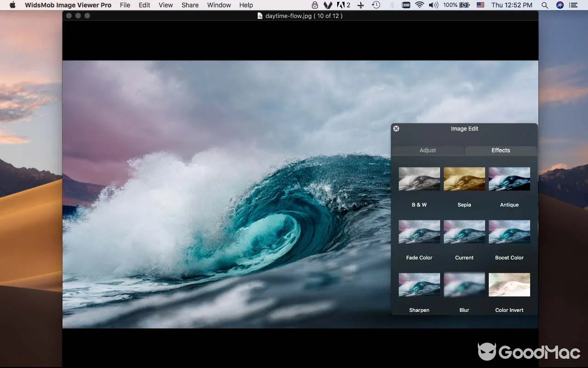Toggle Bluetooth from the menu bar
This screenshot has height=368, width=588.
391,5
